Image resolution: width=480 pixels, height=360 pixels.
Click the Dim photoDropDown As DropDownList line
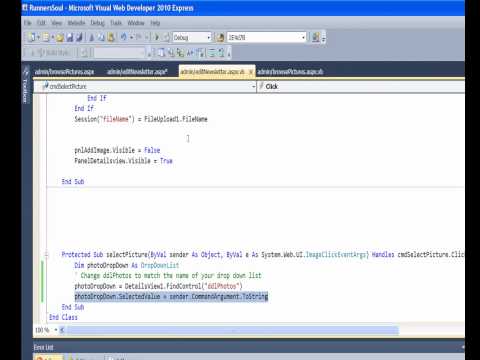pyautogui.click(x=127, y=265)
